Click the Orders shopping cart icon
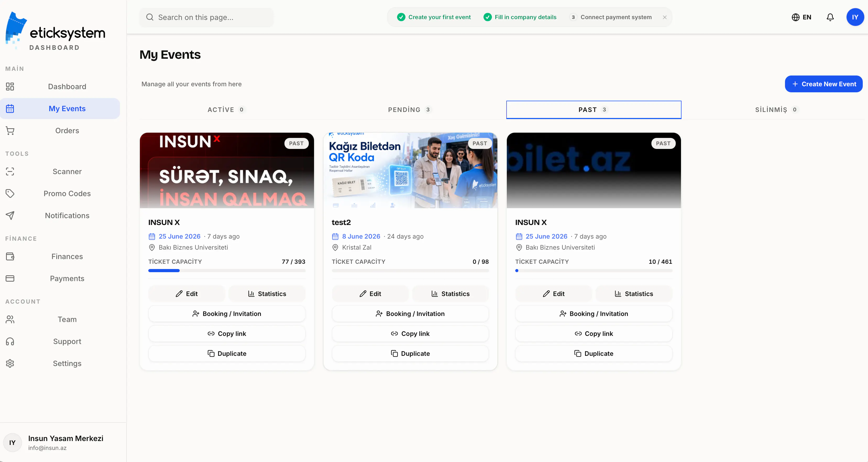This screenshot has width=868, height=462. point(10,131)
